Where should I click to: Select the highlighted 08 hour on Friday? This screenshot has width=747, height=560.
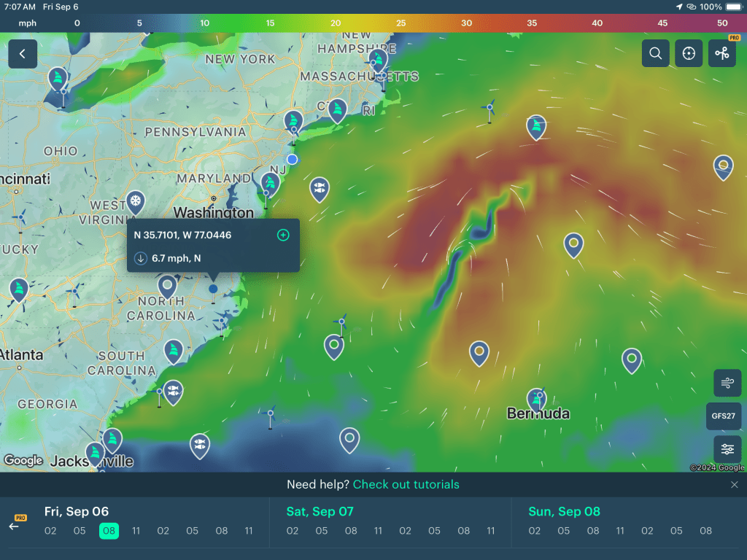109,531
